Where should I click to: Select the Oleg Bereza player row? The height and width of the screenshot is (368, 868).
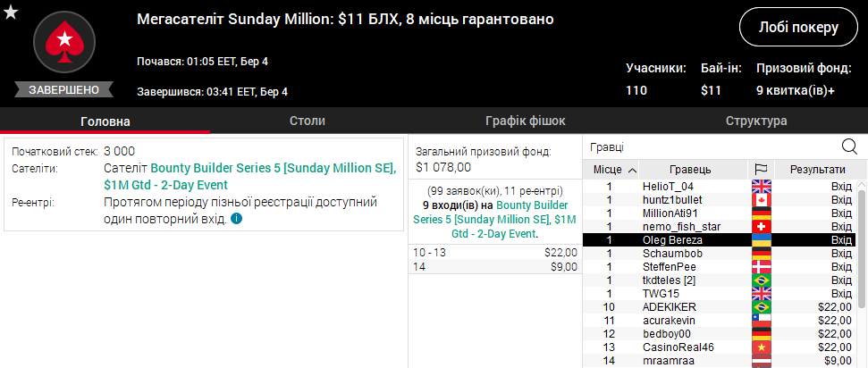click(719, 240)
